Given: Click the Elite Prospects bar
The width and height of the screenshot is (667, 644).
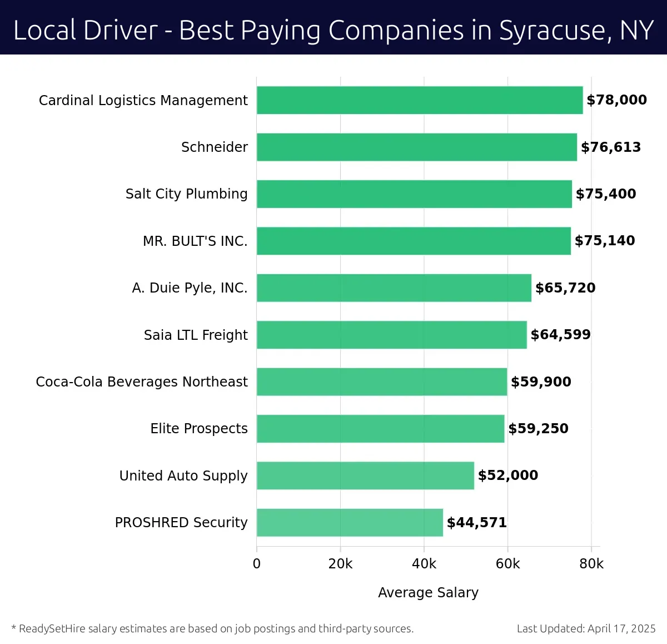Looking at the screenshot, I should 381,428.
